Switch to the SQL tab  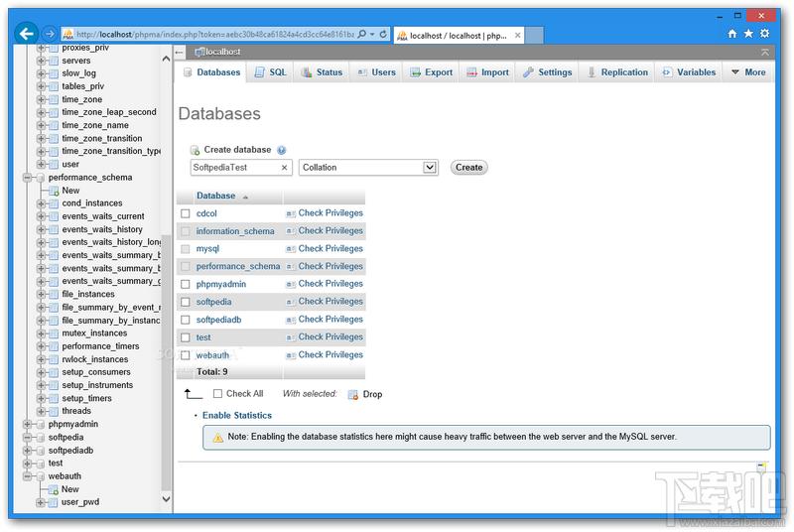coord(270,72)
